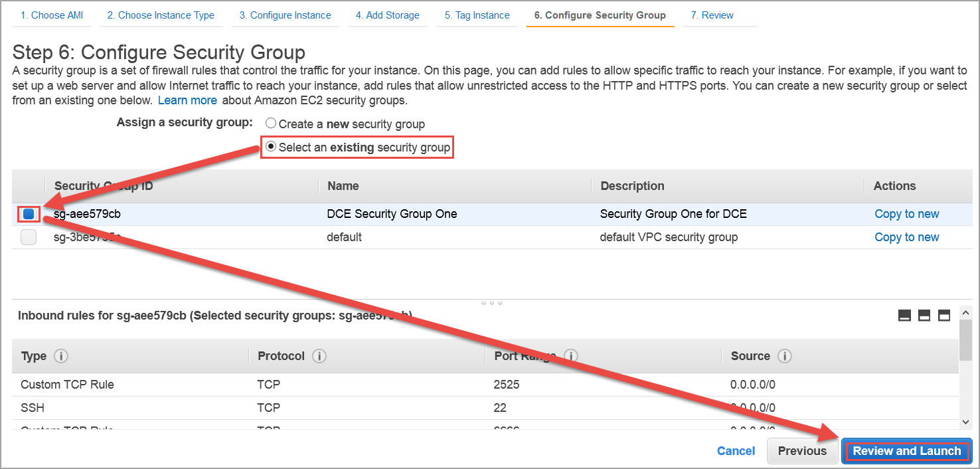Click the info icon beside Protocol
980x469 pixels.
(x=319, y=356)
